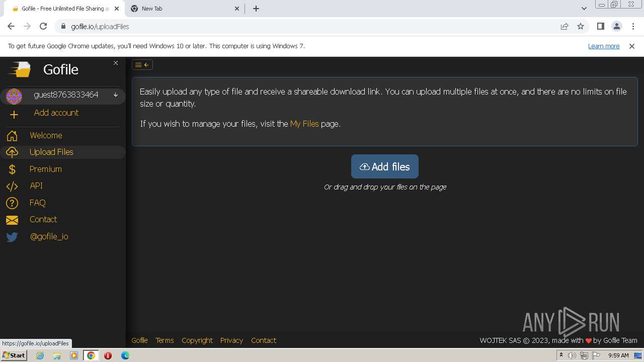Screen dimensions: 644x362
Task: Click the red Opera taskbar icon
Action: [x=108, y=355]
